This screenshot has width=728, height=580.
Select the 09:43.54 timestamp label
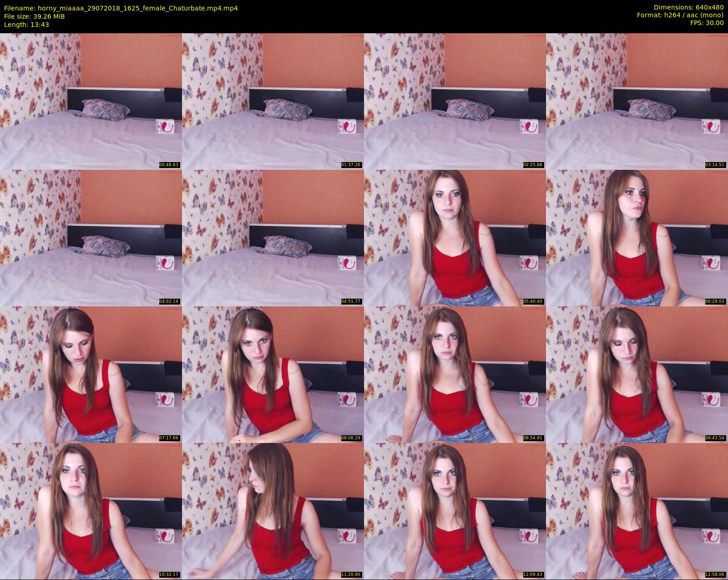[x=715, y=438]
